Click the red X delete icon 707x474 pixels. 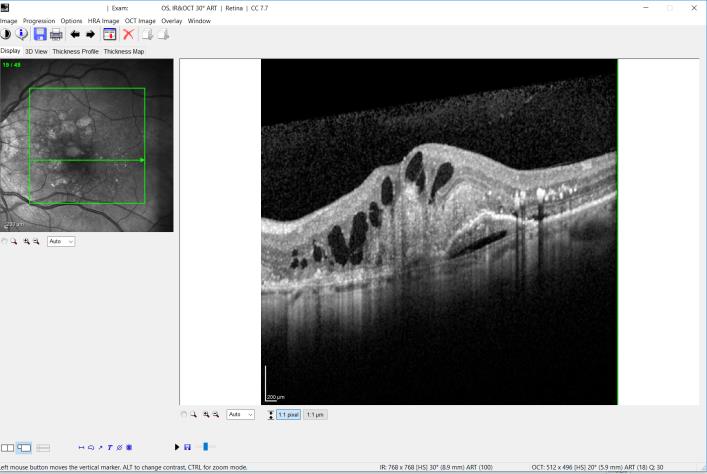(x=129, y=34)
